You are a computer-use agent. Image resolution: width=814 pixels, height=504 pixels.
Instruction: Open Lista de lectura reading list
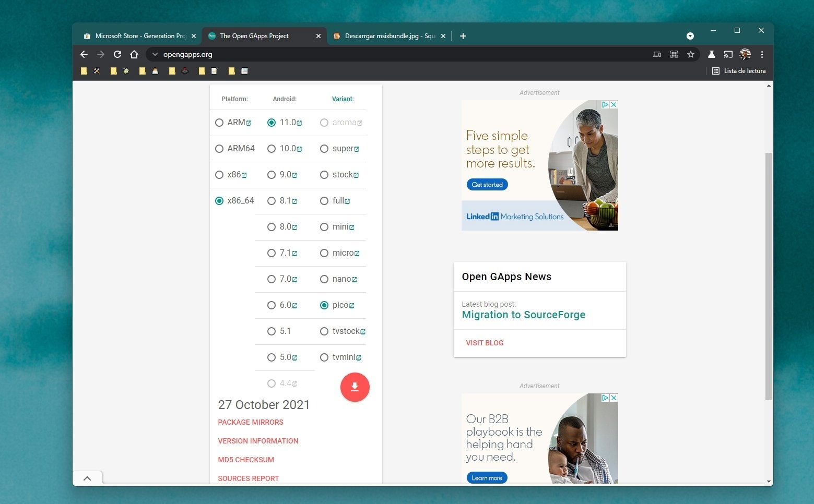coord(739,71)
